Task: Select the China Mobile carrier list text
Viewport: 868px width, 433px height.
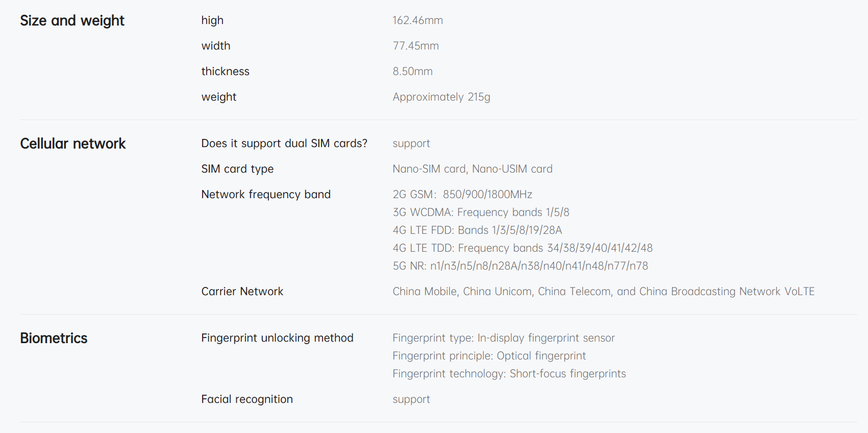Action: click(x=603, y=292)
